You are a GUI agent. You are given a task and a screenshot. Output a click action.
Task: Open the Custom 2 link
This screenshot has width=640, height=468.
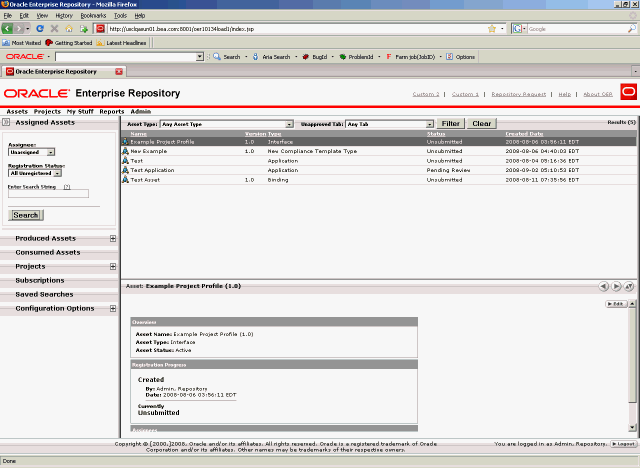coord(426,94)
